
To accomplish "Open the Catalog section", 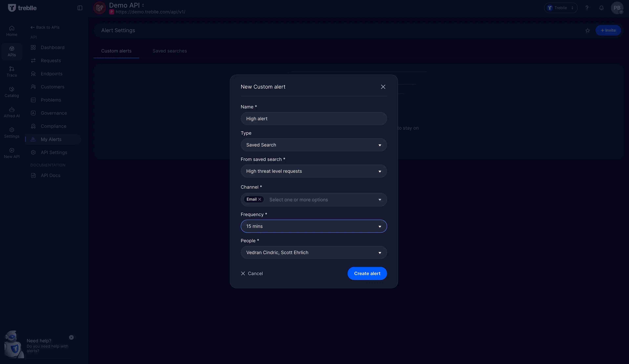I will tap(11, 92).
